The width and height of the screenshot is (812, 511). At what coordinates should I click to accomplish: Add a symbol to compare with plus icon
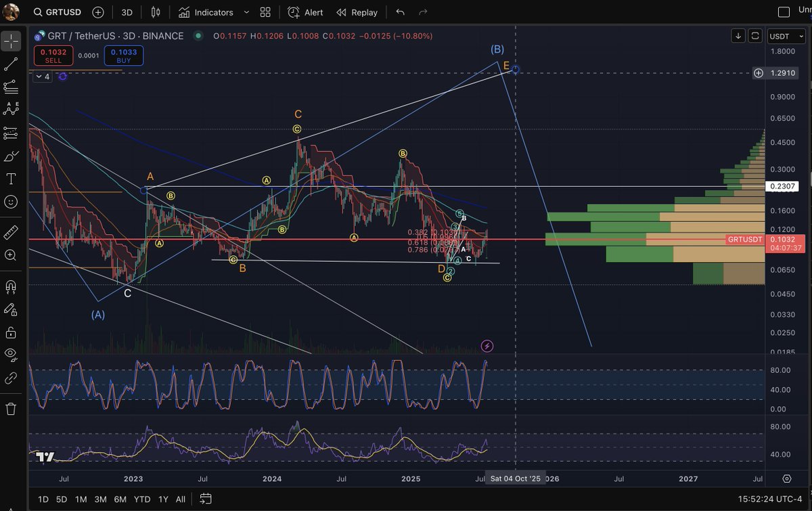click(98, 12)
